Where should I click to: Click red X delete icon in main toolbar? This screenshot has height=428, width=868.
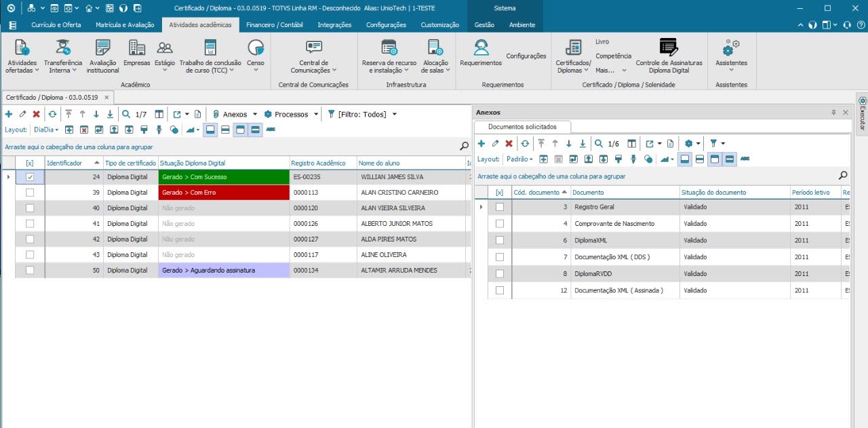[37, 115]
